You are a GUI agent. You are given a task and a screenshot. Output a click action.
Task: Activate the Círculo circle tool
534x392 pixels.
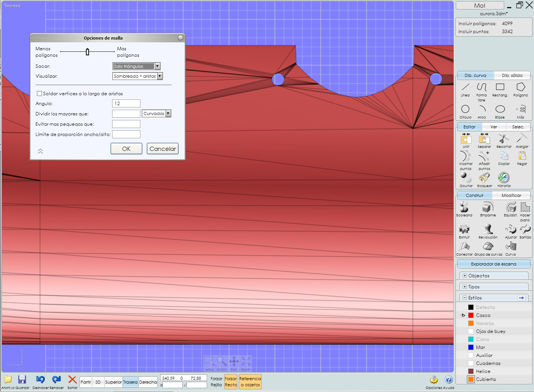[465, 112]
